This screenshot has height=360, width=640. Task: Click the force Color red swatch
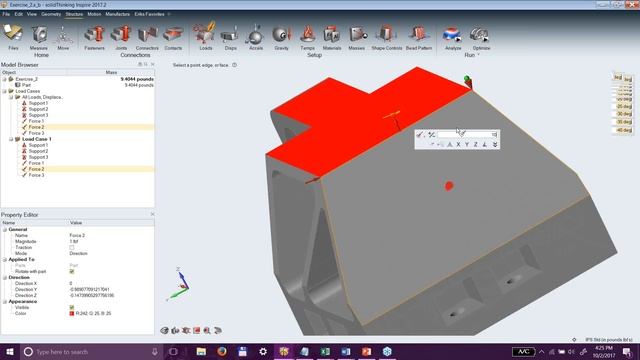point(72,313)
